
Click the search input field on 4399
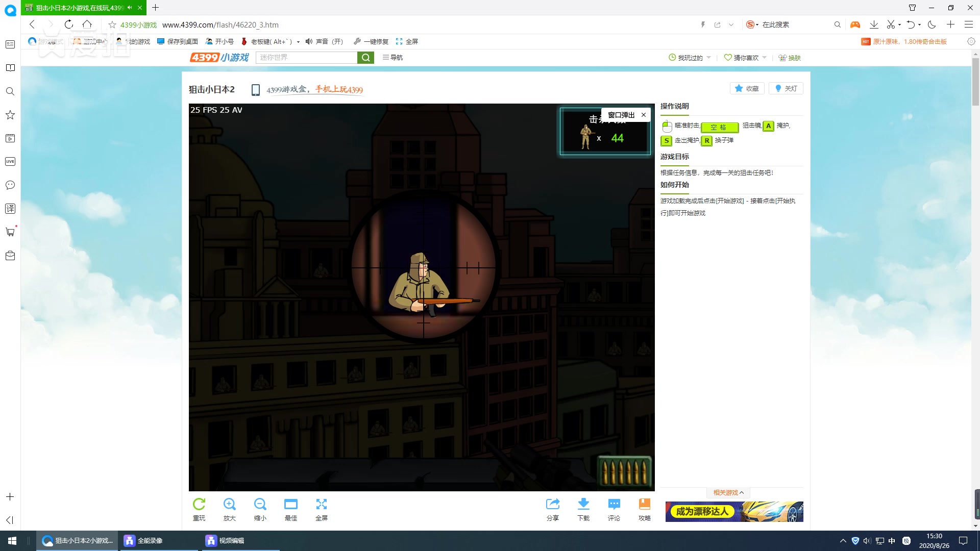pos(307,57)
